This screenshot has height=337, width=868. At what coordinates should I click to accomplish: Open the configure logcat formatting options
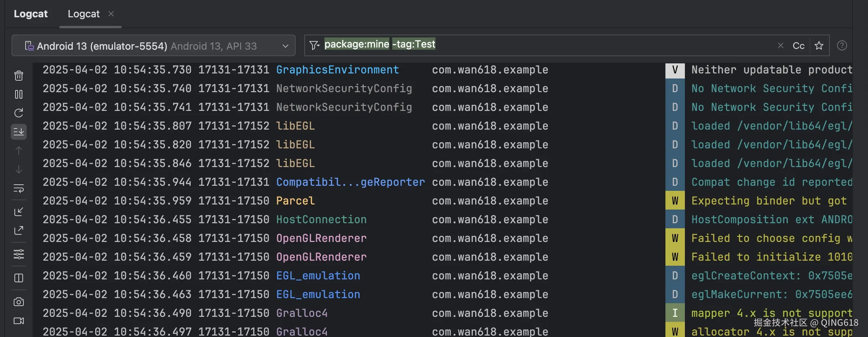tap(19, 255)
